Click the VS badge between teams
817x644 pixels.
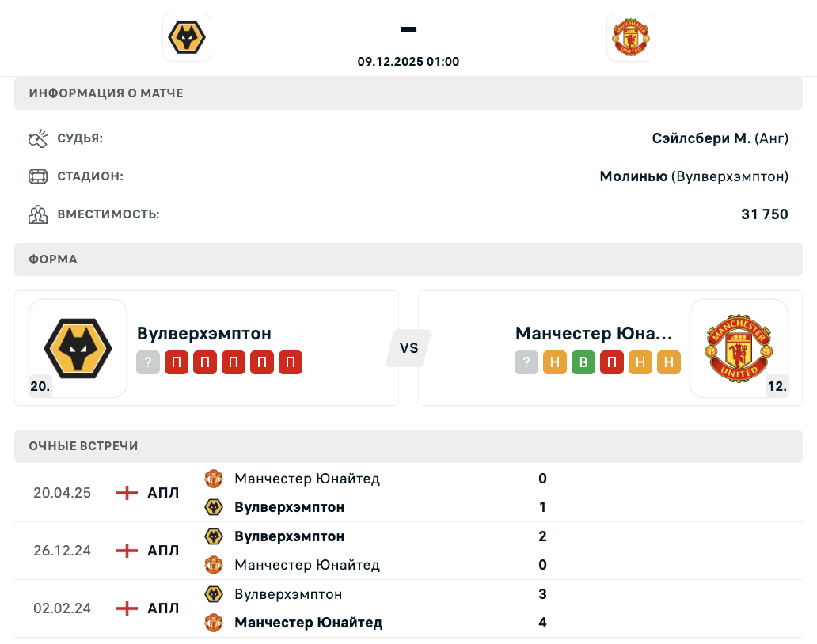coord(408,348)
